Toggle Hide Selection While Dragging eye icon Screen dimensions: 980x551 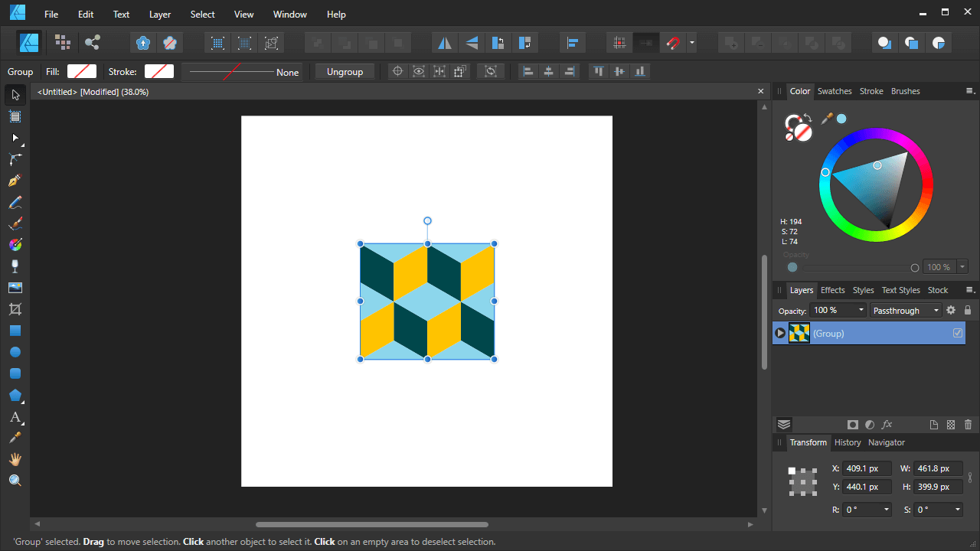(419, 71)
